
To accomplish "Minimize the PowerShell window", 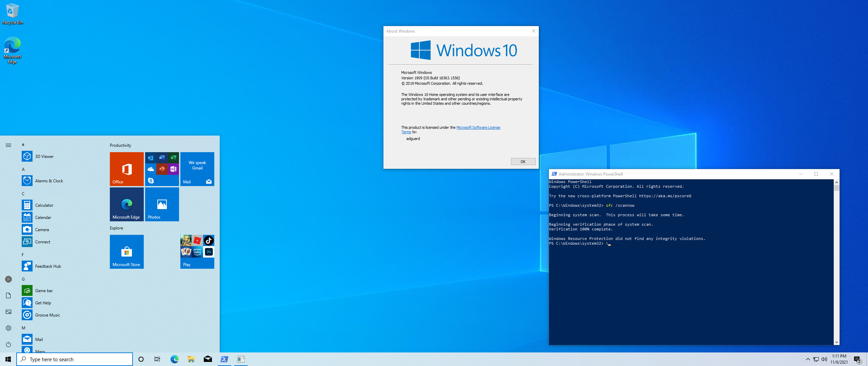I will (x=801, y=174).
